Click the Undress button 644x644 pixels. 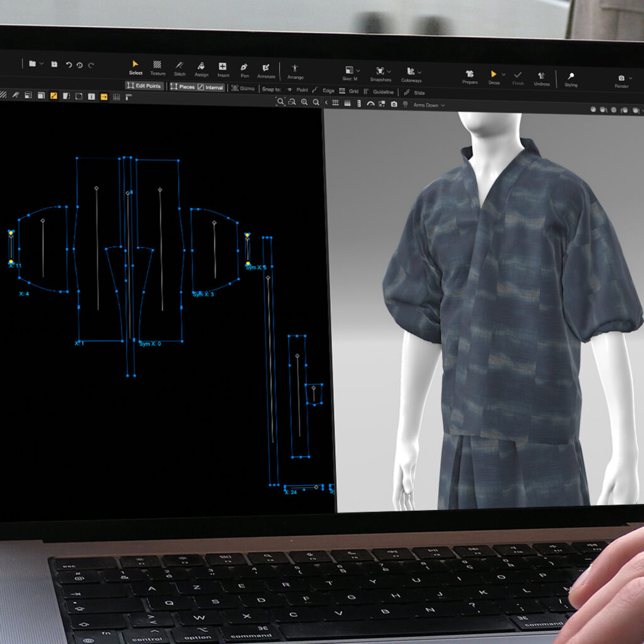pos(541,79)
